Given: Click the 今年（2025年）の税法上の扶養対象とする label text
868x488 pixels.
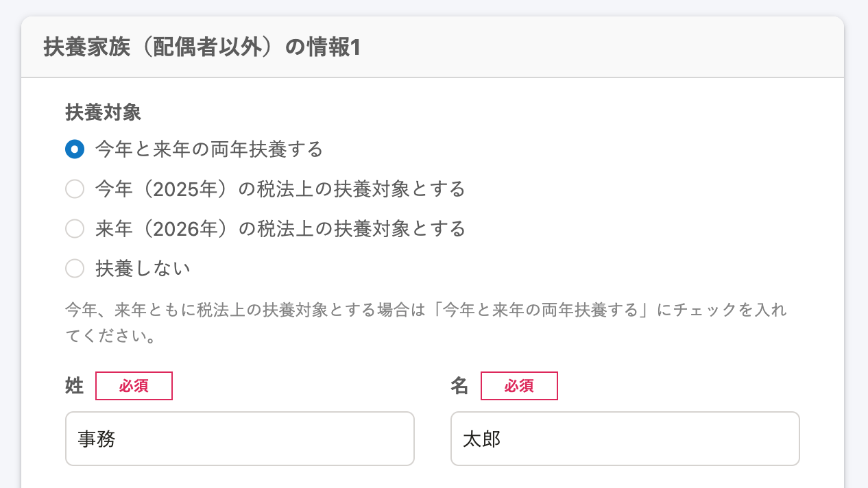Looking at the screenshot, I should click(280, 189).
